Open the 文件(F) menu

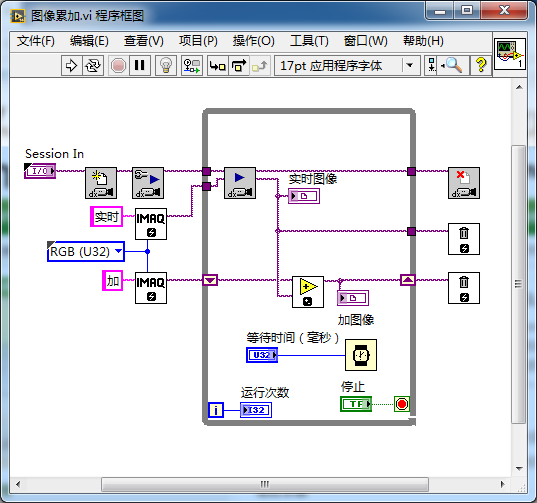pyautogui.click(x=36, y=41)
